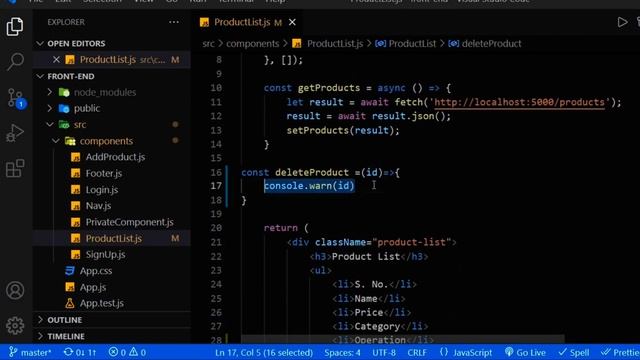This screenshot has width=640, height=360.
Task: Open Login.js file
Action: pyautogui.click(x=102, y=190)
